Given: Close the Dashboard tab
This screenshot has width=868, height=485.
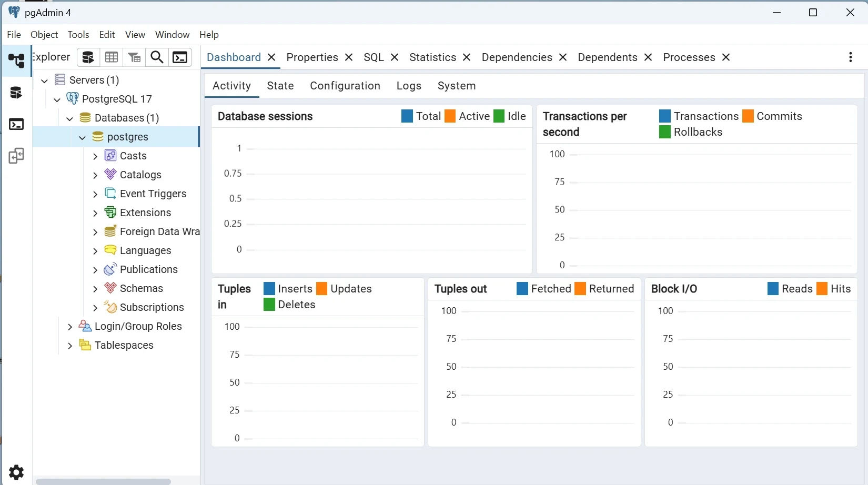Looking at the screenshot, I should (x=271, y=57).
